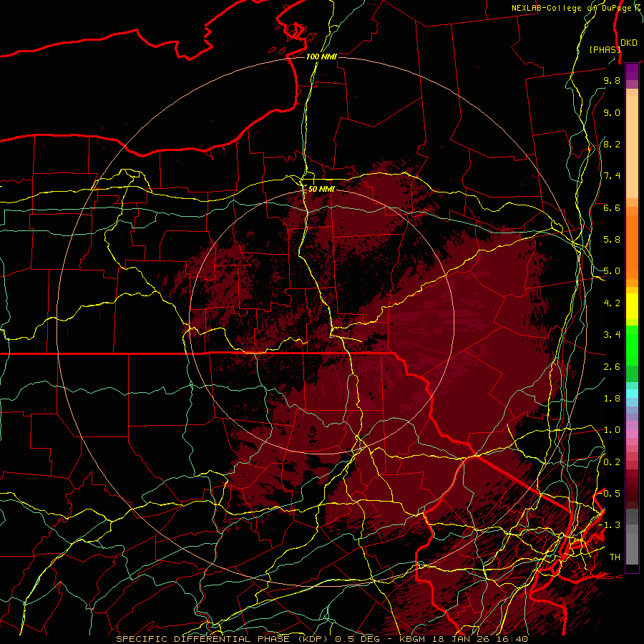This screenshot has width=644, height=644.
Task: Click the DKD label above the color scale
Action: point(629,43)
